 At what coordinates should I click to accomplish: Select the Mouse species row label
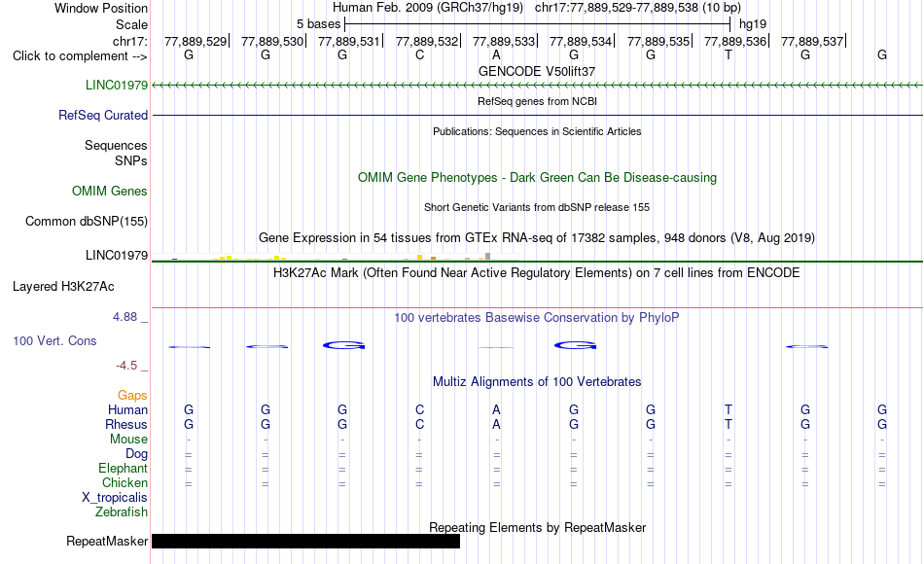[129, 440]
